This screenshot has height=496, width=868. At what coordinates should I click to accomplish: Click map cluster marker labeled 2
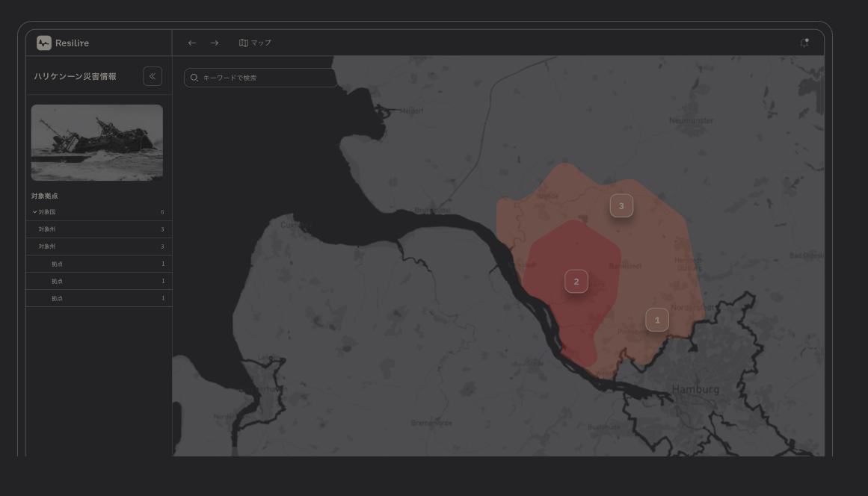coord(576,282)
